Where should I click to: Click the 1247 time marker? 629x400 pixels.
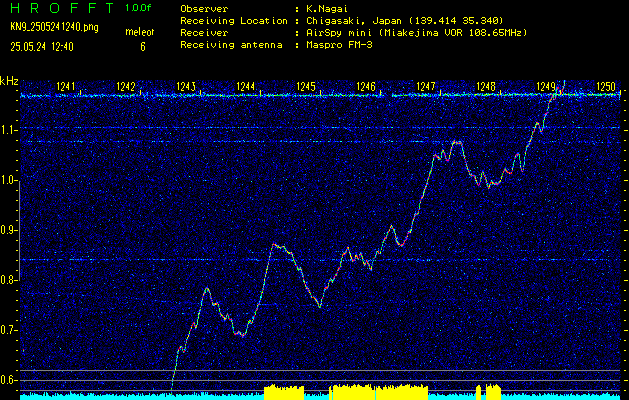click(426, 86)
